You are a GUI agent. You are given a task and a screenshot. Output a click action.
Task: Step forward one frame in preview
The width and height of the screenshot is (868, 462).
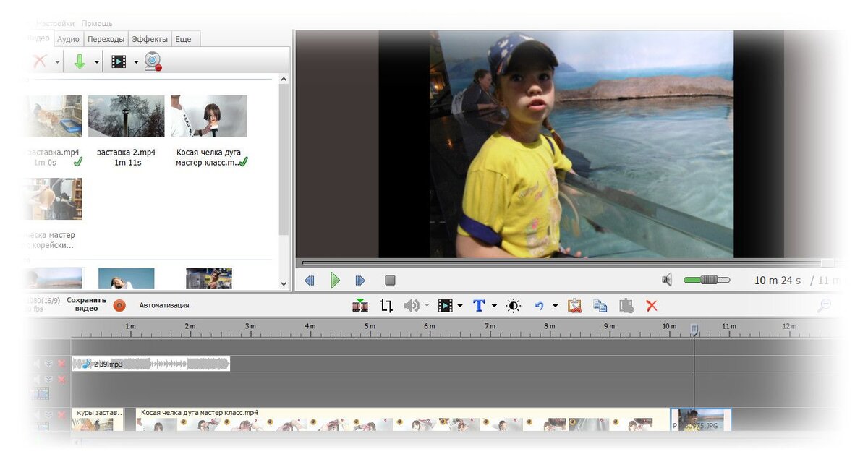[x=360, y=280]
